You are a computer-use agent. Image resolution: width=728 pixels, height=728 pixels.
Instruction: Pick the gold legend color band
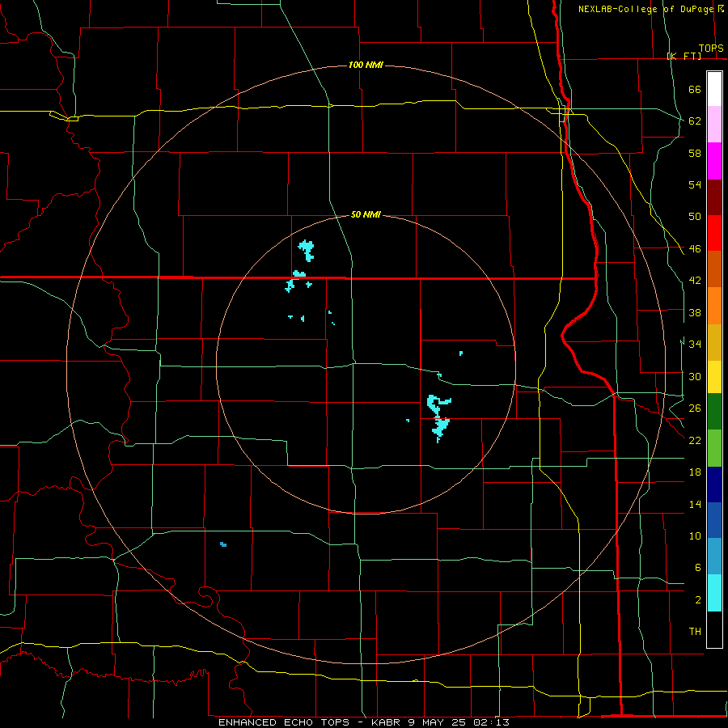click(x=714, y=342)
